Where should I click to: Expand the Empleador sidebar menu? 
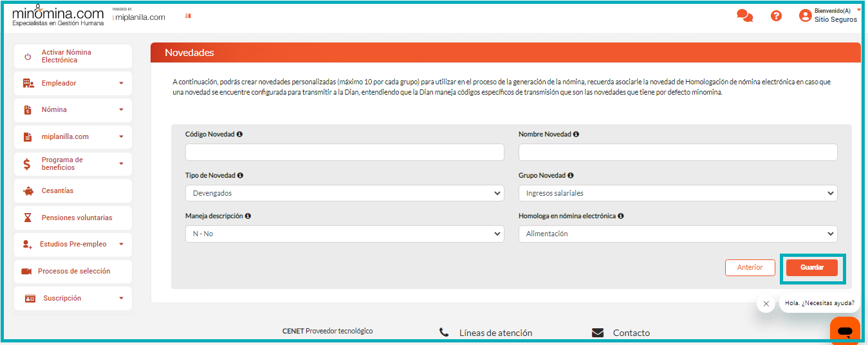[73, 83]
